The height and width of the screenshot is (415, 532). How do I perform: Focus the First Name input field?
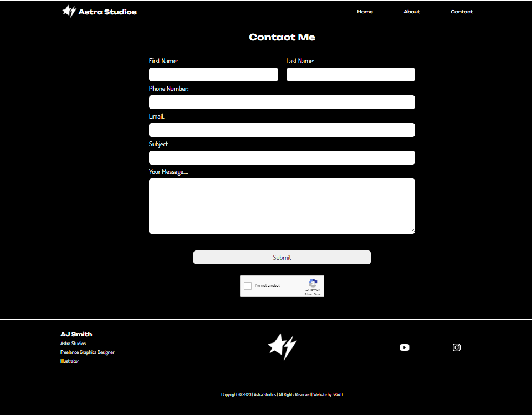click(x=213, y=74)
